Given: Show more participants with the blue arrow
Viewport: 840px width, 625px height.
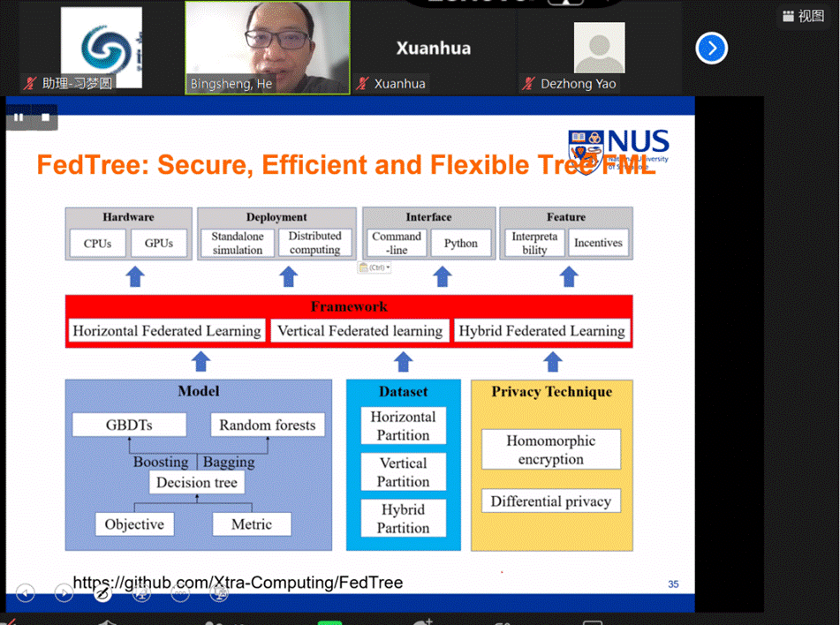Looking at the screenshot, I should [711, 48].
